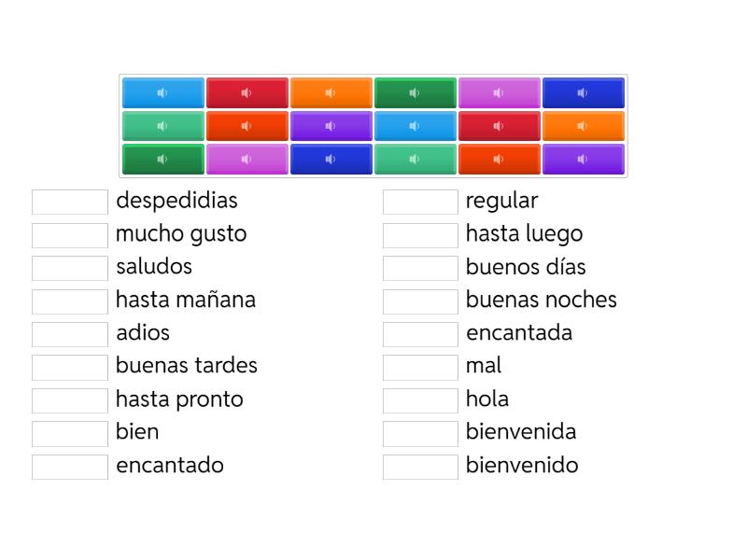Play the dark blue tile at the top right
747x560 pixels.
pos(583,92)
